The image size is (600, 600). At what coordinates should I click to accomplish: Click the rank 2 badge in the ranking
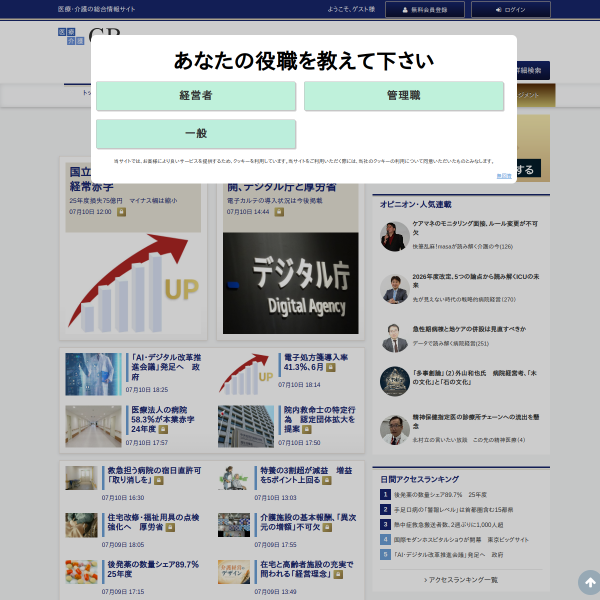(x=385, y=509)
